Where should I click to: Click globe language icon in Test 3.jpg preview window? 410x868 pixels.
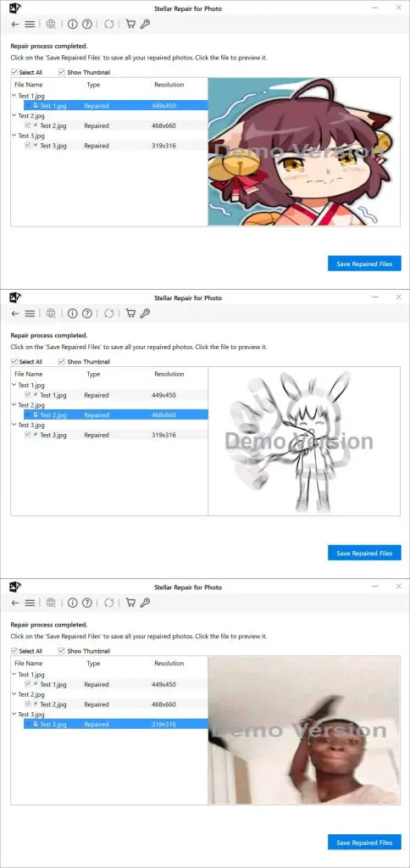click(51, 603)
